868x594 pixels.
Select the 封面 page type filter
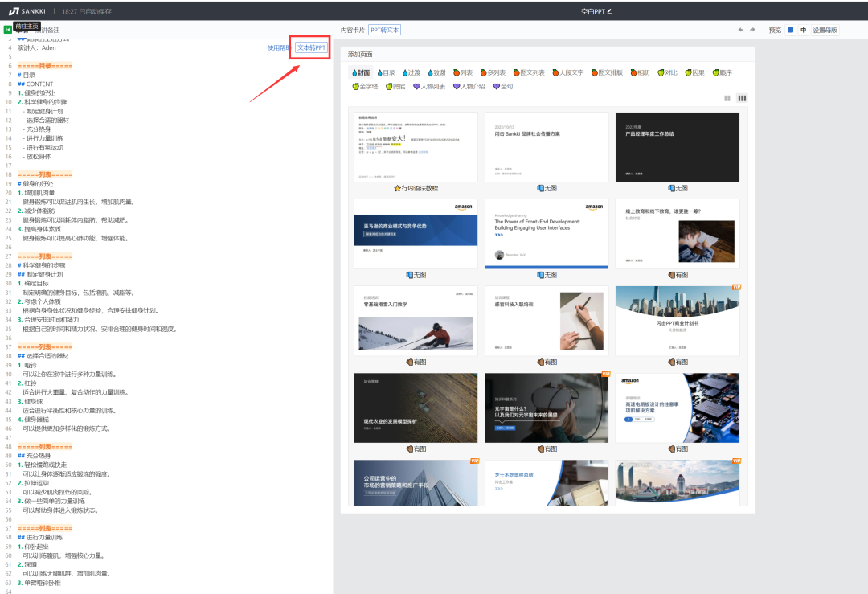tap(361, 72)
